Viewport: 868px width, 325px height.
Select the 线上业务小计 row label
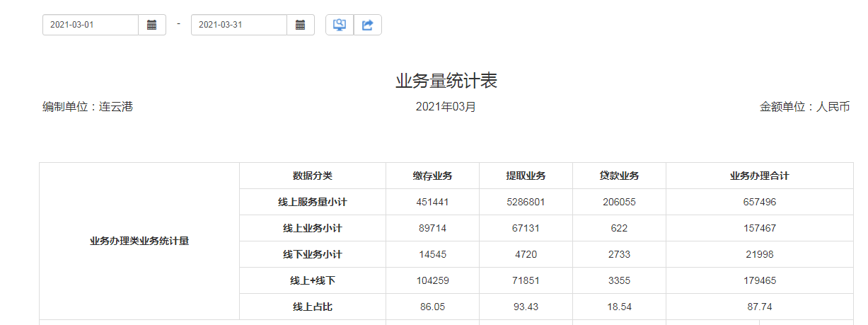tap(313, 228)
